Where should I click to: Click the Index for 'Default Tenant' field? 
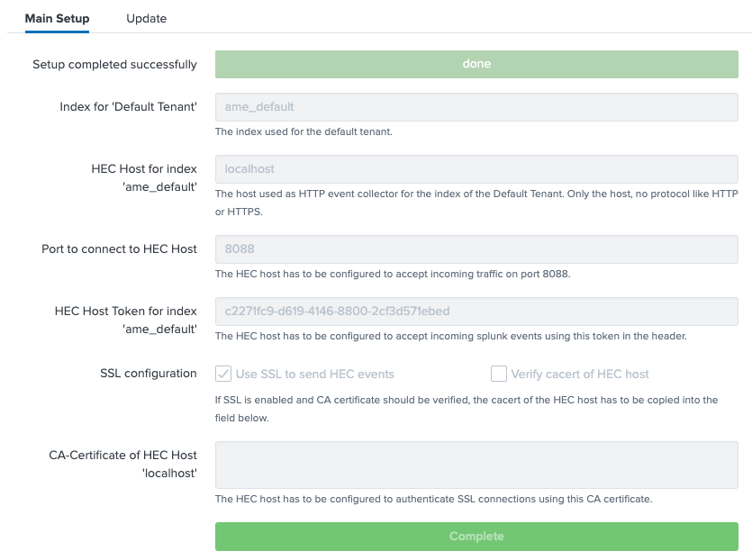pyautogui.click(x=476, y=106)
